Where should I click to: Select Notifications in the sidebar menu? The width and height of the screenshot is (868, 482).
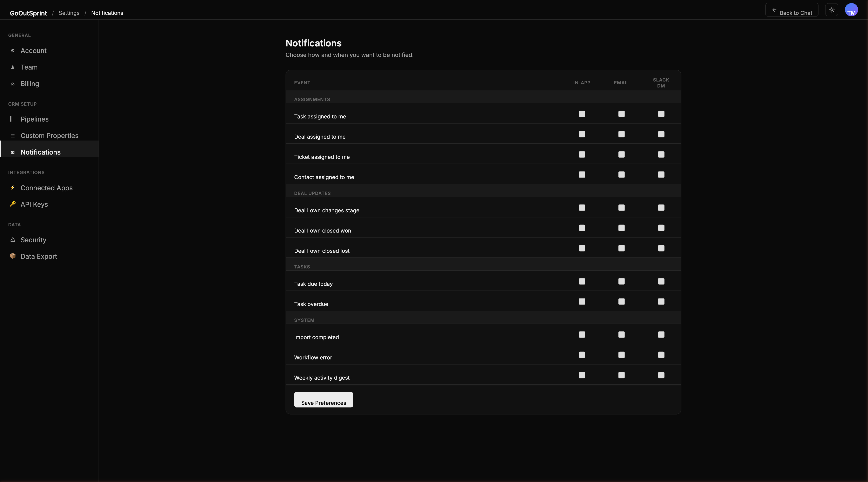[40, 152]
